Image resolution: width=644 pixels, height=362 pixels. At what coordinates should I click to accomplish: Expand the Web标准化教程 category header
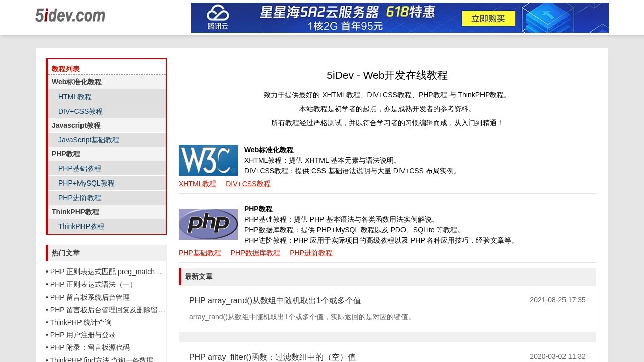76,82
